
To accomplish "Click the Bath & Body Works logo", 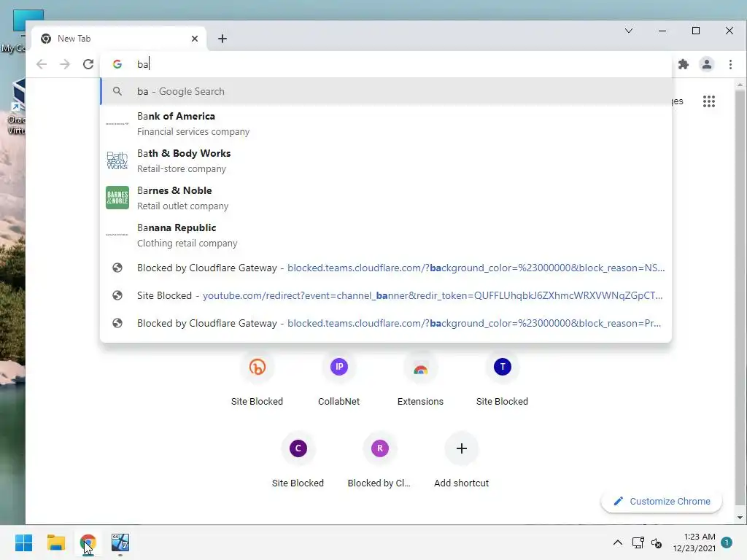I will [x=117, y=160].
